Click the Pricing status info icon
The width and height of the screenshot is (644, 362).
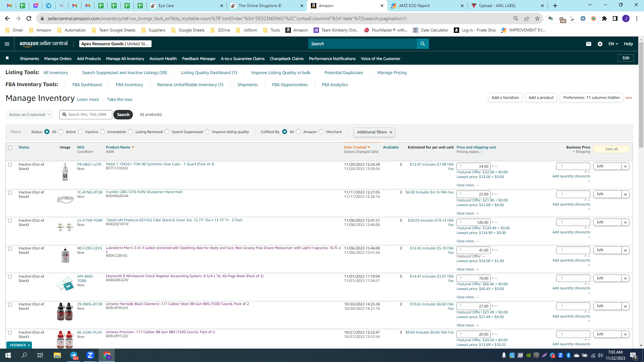tap(482, 153)
